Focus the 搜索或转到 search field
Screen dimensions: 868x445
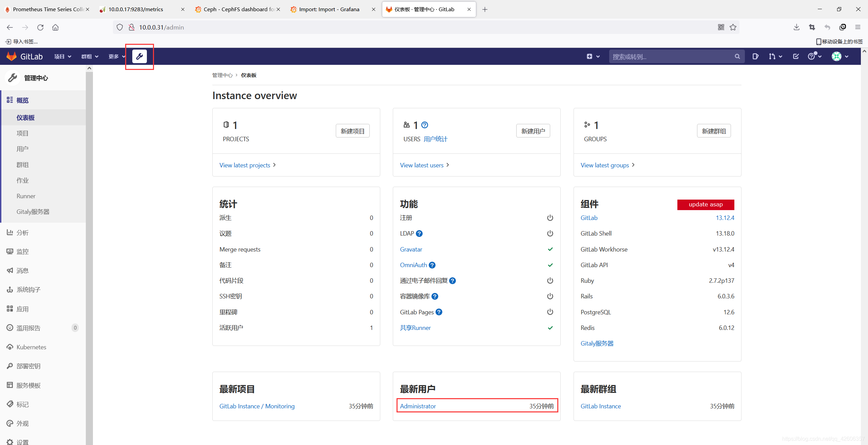coord(672,56)
